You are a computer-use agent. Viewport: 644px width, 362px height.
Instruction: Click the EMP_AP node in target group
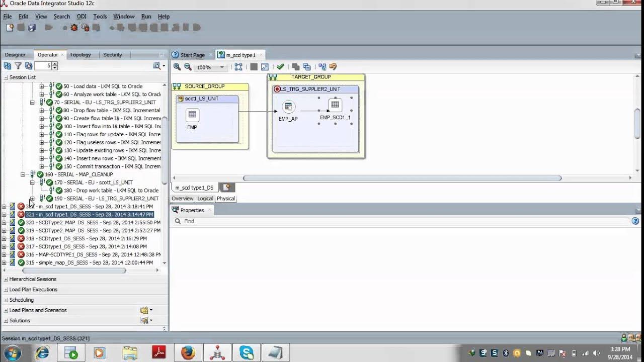pos(288,107)
